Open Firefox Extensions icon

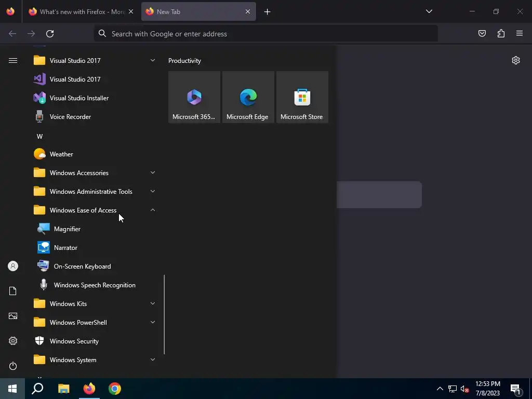click(x=501, y=33)
